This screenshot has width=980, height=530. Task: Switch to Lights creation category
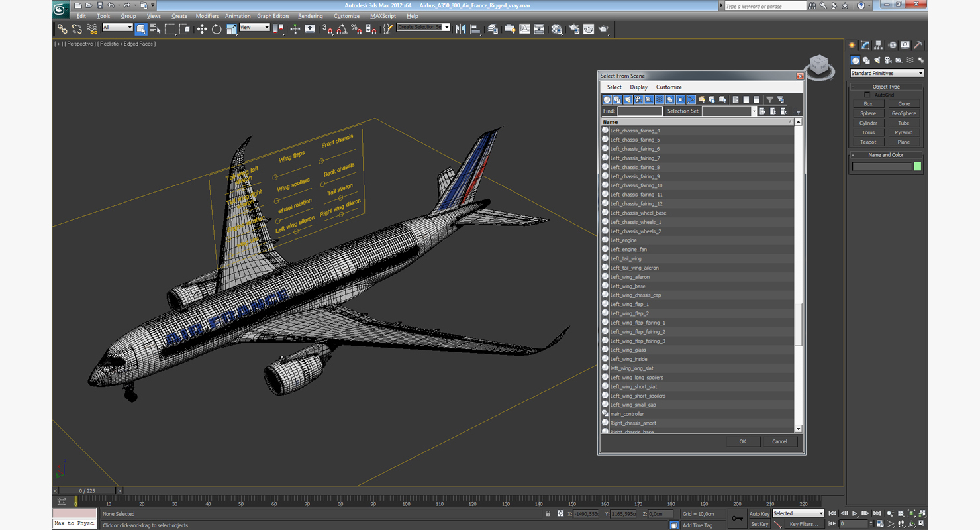coord(877,60)
